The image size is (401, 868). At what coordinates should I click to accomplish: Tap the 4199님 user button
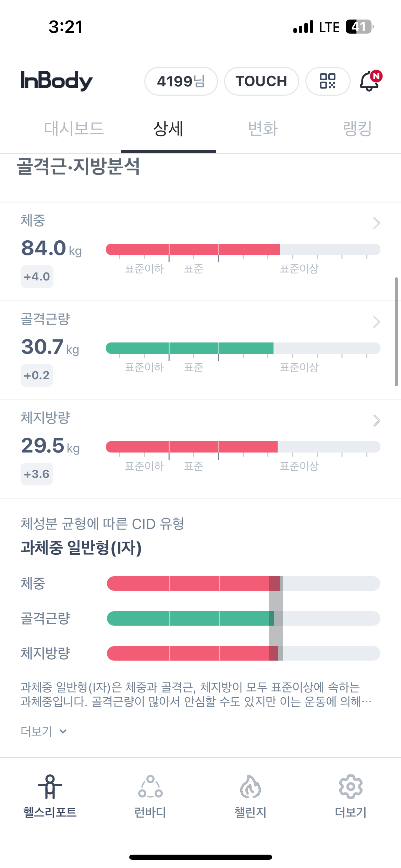point(181,81)
